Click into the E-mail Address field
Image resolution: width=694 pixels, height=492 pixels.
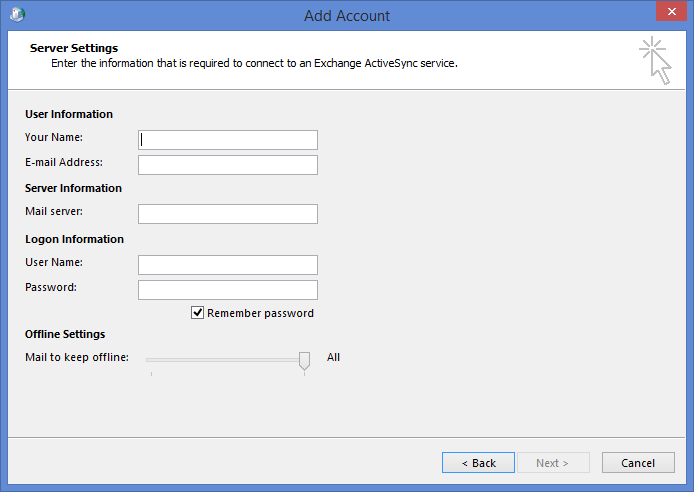click(x=228, y=165)
